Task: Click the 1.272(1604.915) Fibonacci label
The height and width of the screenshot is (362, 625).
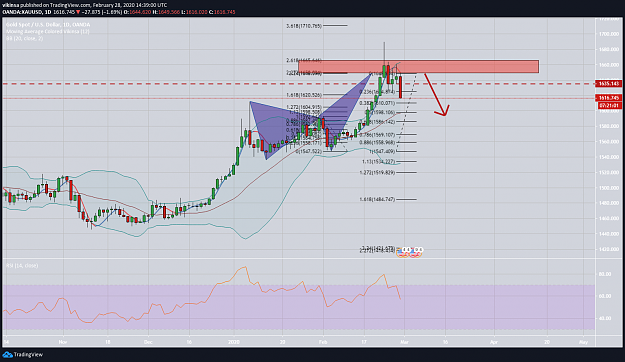Action: click(x=304, y=107)
